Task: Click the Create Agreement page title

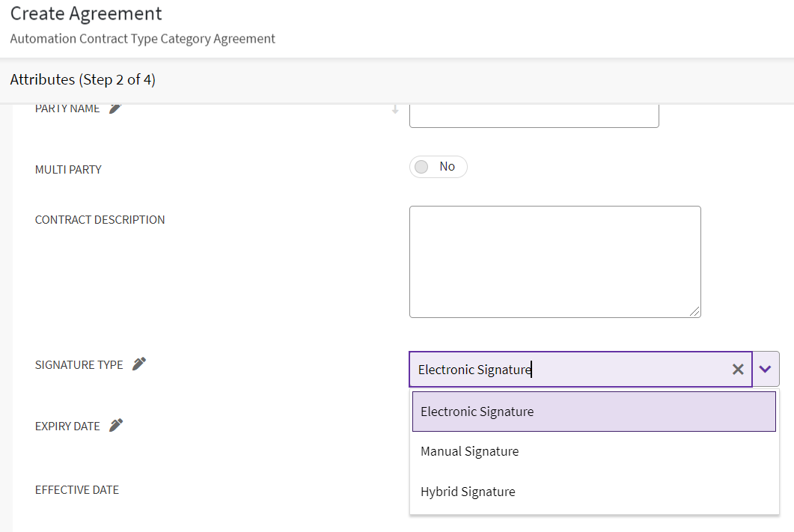Action: 86,13
